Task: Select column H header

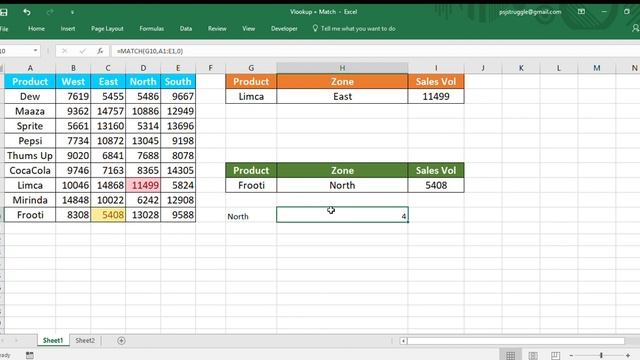Action: click(x=342, y=68)
